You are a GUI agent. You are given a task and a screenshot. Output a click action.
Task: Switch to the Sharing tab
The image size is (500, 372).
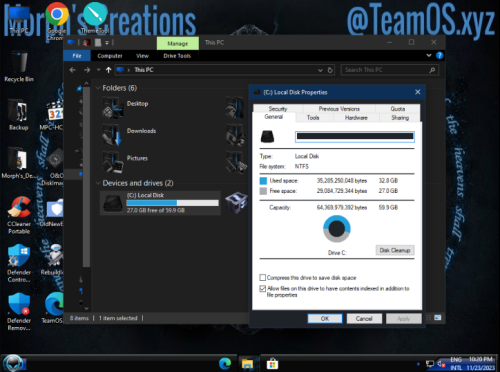click(x=400, y=117)
